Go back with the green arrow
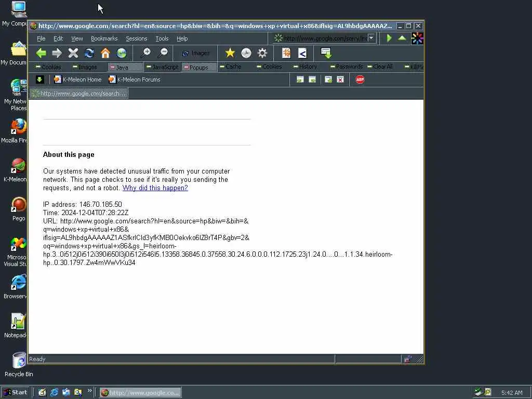Image resolution: width=532 pixels, height=399 pixels. (41, 53)
